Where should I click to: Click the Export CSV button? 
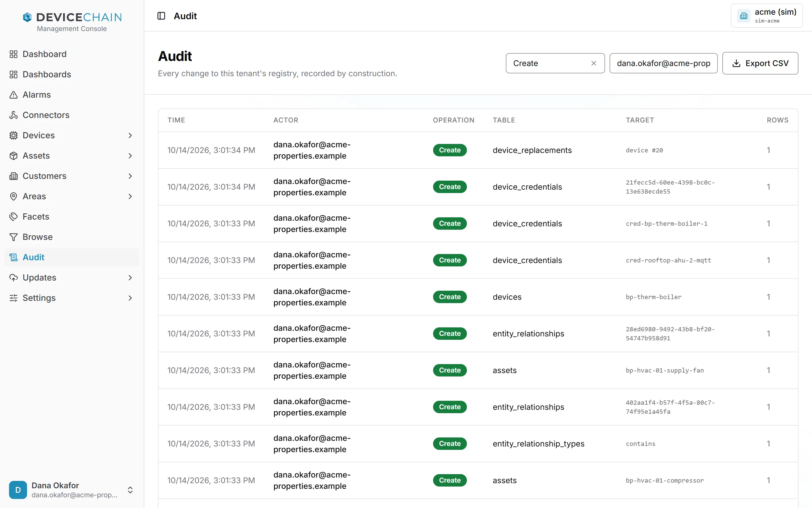[760, 63]
